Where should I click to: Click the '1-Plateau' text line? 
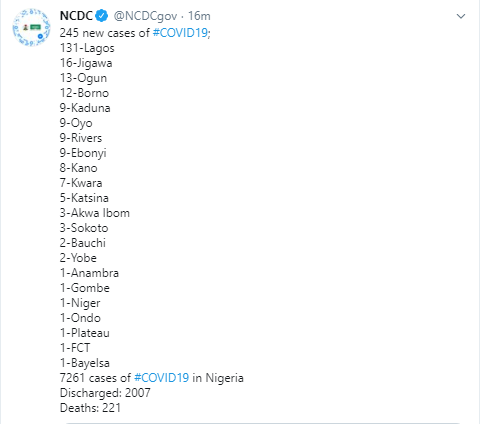coord(85,333)
